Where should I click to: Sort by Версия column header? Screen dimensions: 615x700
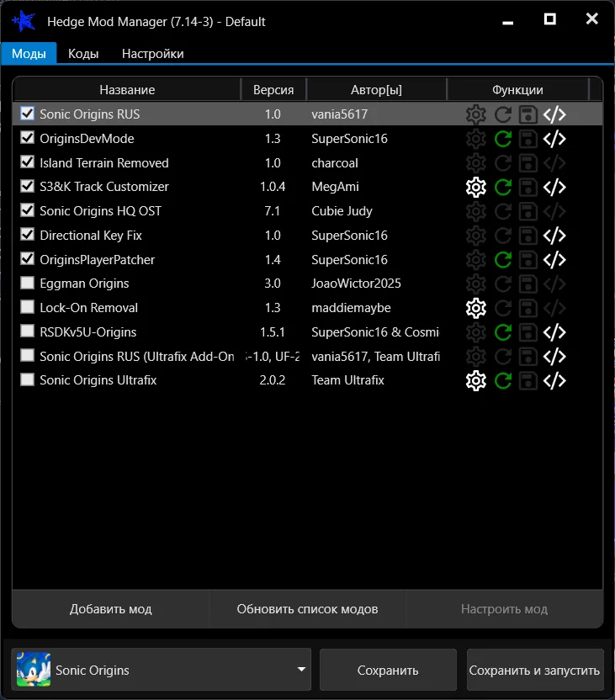(273, 90)
